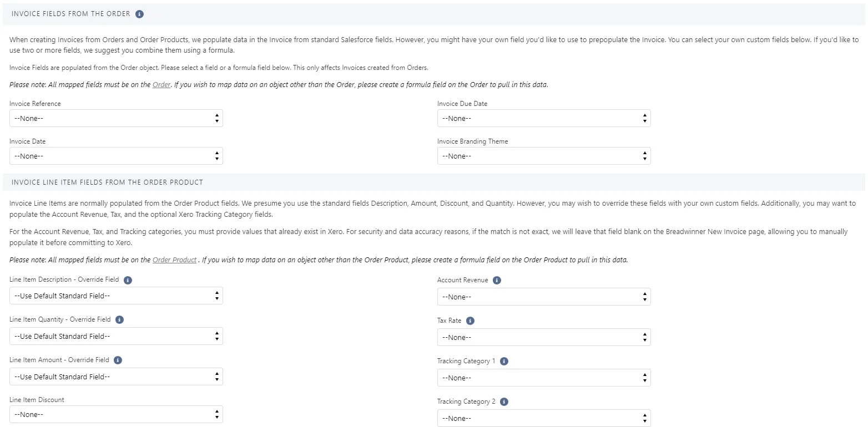This screenshot has width=868, height=427.
Task: Click info icon next to Line Item Quantity
Action: click(x=119, y=320)
